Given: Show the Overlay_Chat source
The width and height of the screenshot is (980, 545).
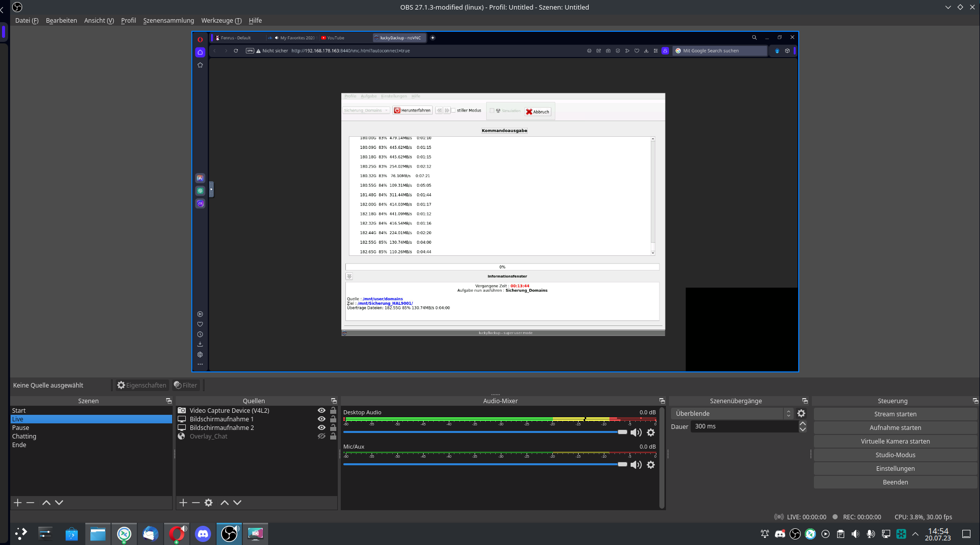Looking at the screenshot, I should click(322, 437).
